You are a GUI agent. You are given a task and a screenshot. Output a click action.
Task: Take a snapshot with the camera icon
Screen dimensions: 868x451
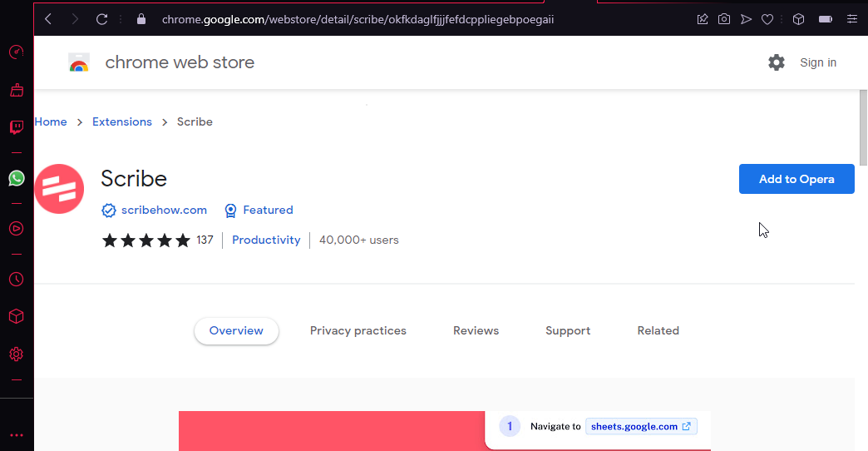point(724,19)
